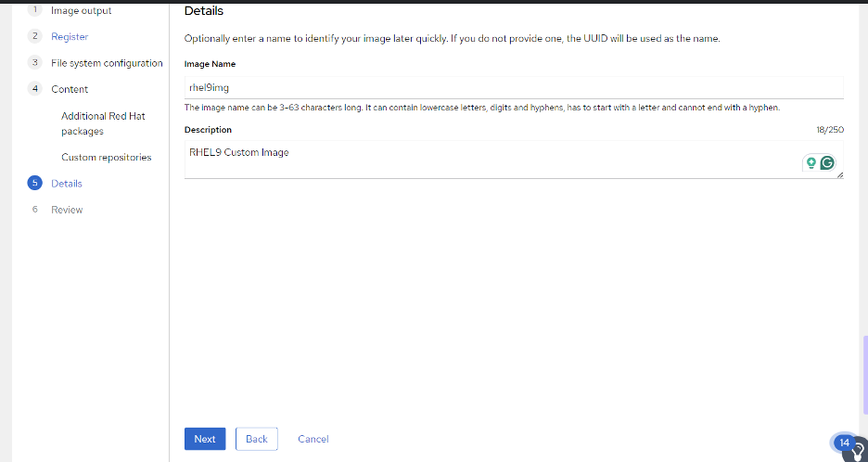Click the blue step 5 number badge

pos(35,184)
